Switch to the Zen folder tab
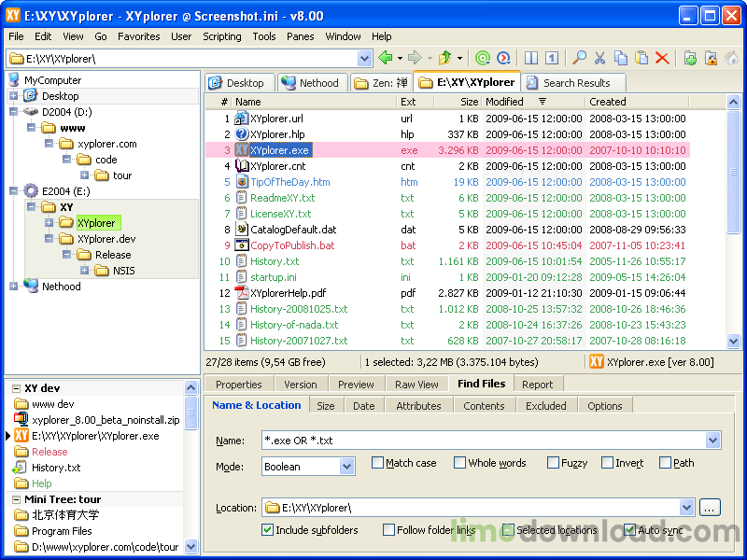Screen dimensions: 747x560 point(381,83)
